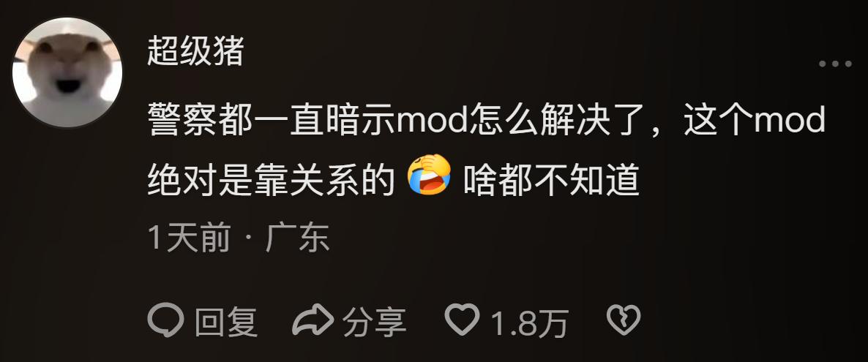Image resolution: width=868 pixels, height=362 pixels.
Task: Open 超级猪's profile avatar picture
Action: click(x=67, y=72)
